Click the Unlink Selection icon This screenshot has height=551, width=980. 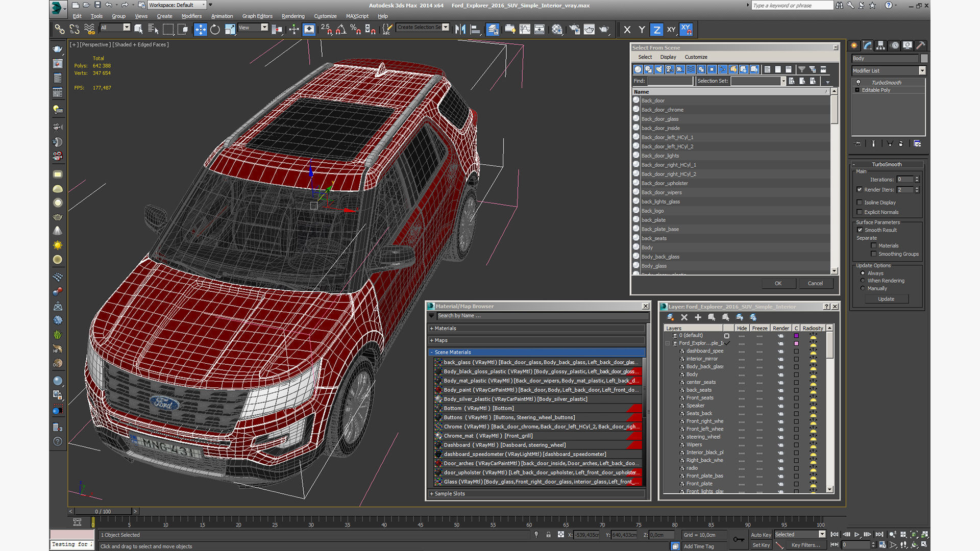point(75,29)
